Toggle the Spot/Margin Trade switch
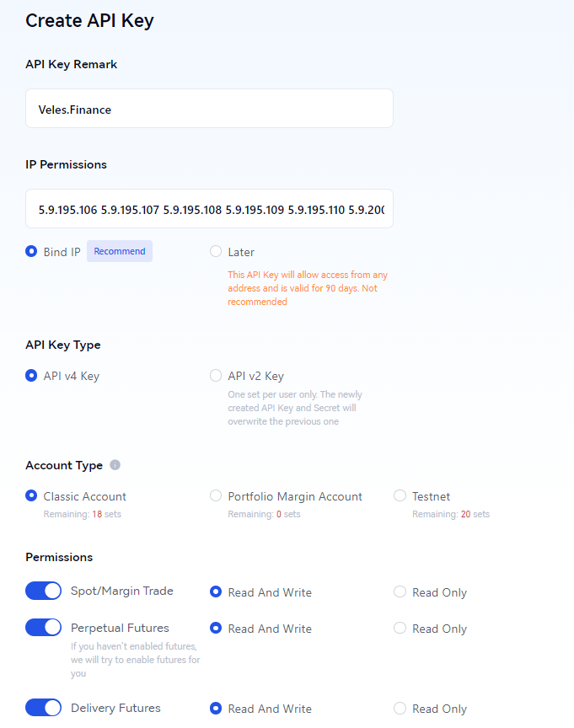 point(43,591)
